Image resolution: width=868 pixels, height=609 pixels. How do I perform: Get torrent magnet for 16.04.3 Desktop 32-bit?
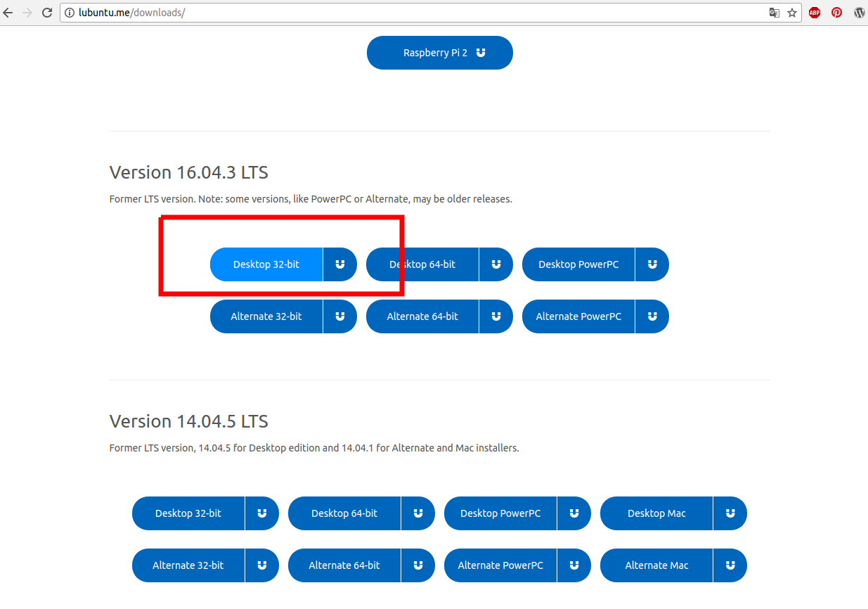click(x=340, y=264)
